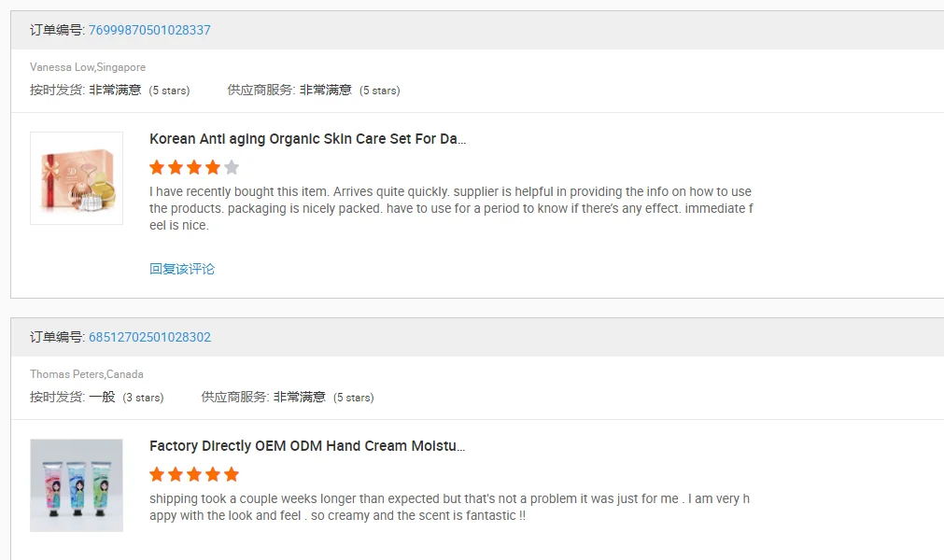Click fourth orange star of Korean skin care rating
This screenshot has height=560, width=944.
pyautogui.click(x=213, y=168)
